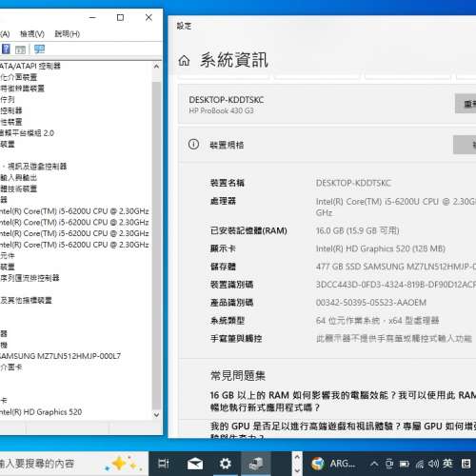Click the Device Manager vertical scrollbar thumb
Image resolution: width=476 pixels, height=476 pixels.
tap(156, 245)
